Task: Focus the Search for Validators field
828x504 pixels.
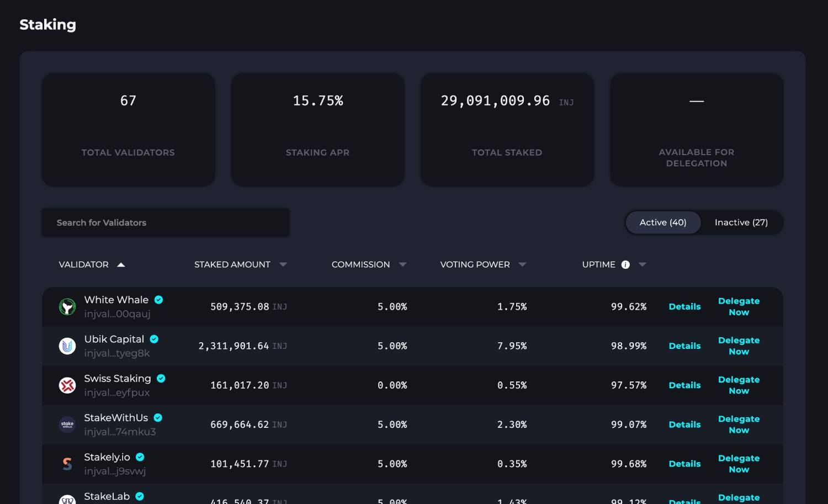Action: point(166,222)
